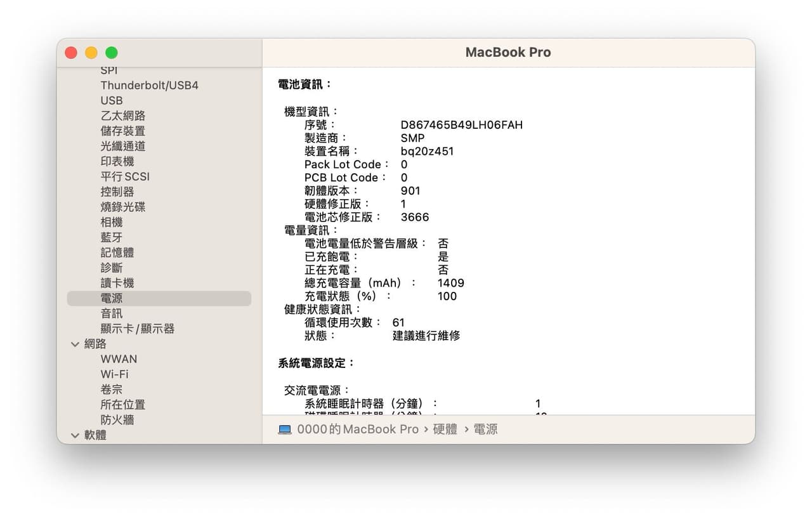Screen dimensions: 812x519
Task: Select 卷宗 in sidebar
Action: (x=112, y=390)
